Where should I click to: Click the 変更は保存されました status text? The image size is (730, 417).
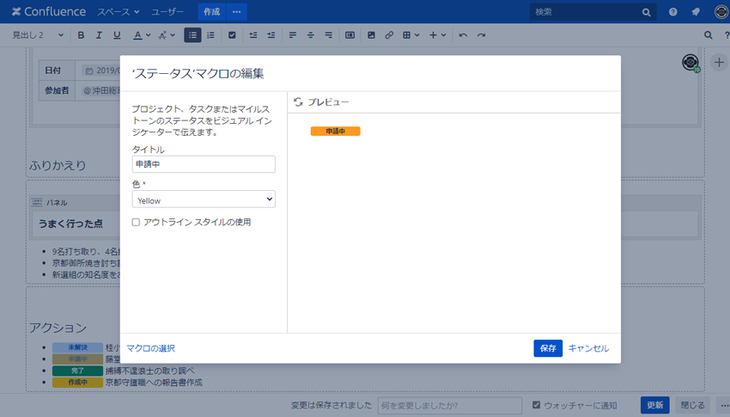tap(331, 405)
